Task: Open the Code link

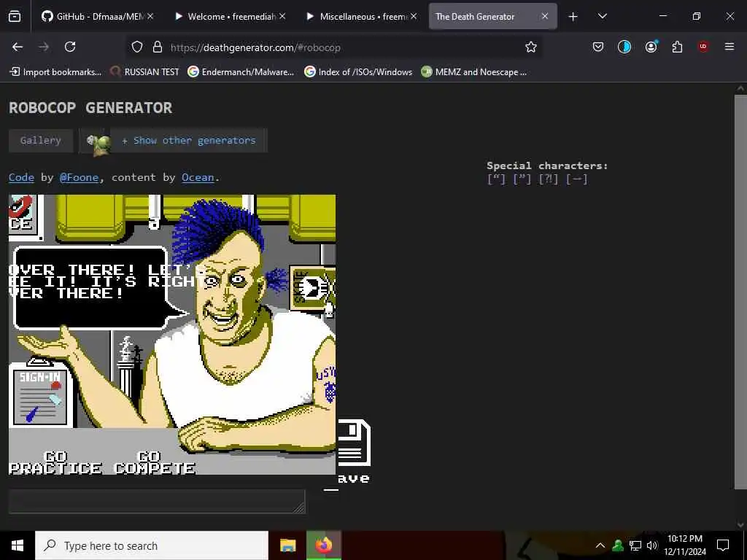Action: [21, 178]
